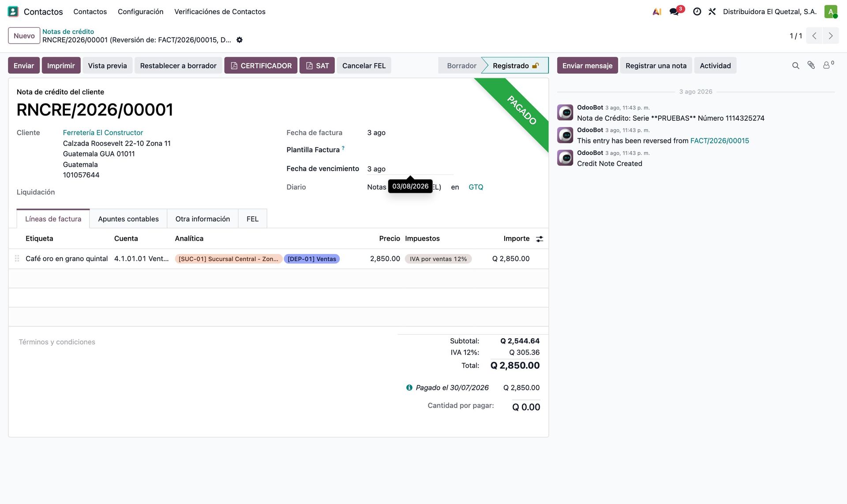Open the Contactos app icon
This screenshot has width=847, height=504.
pos(13,11)
